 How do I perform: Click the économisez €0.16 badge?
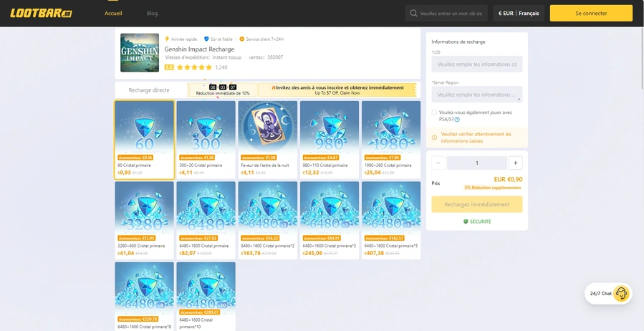[135, 158]
